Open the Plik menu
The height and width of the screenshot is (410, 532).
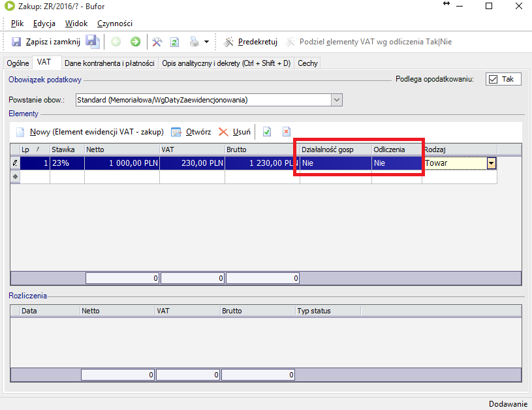(x=17, y=24)
